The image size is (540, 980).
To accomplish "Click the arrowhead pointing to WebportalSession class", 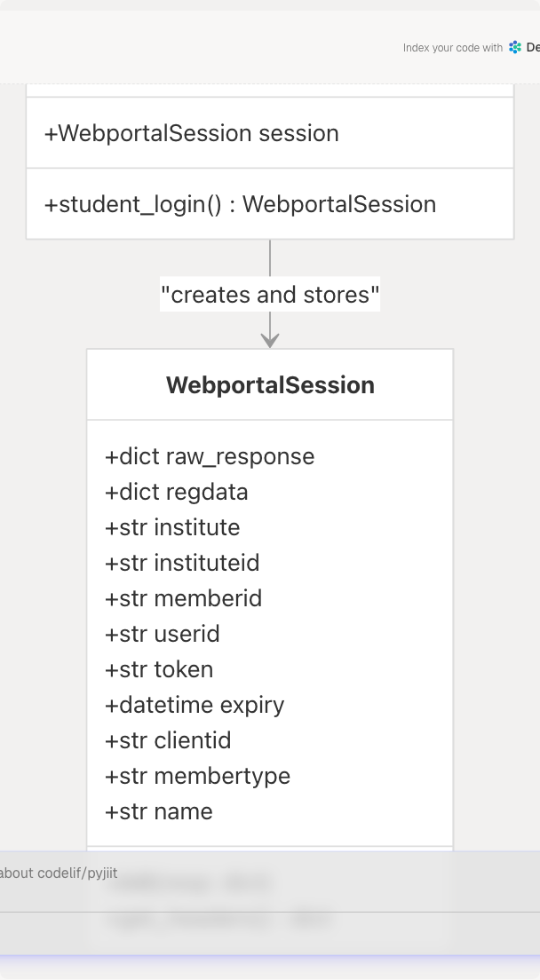I will tap(270, 339).
